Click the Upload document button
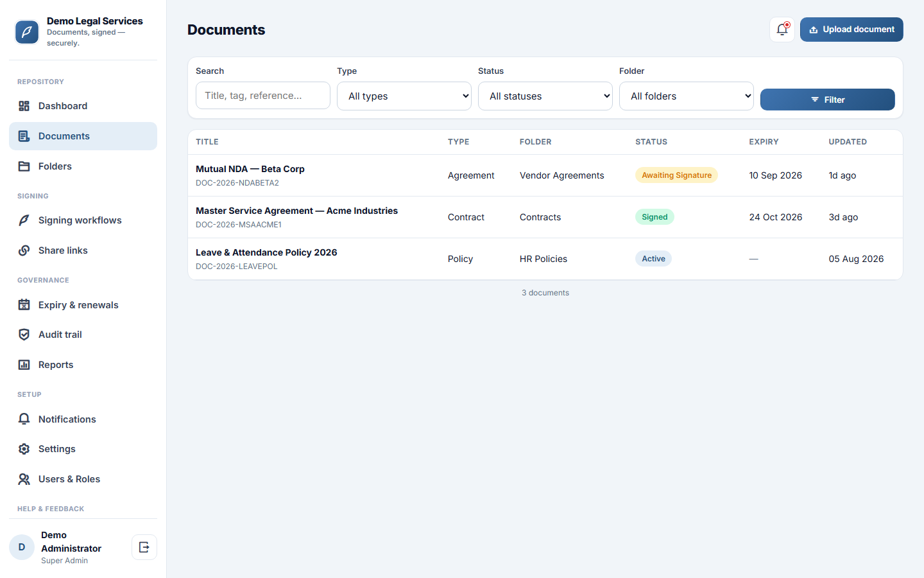Image resolution: width=924 pixels, height=578 pixels. (851, 30)
